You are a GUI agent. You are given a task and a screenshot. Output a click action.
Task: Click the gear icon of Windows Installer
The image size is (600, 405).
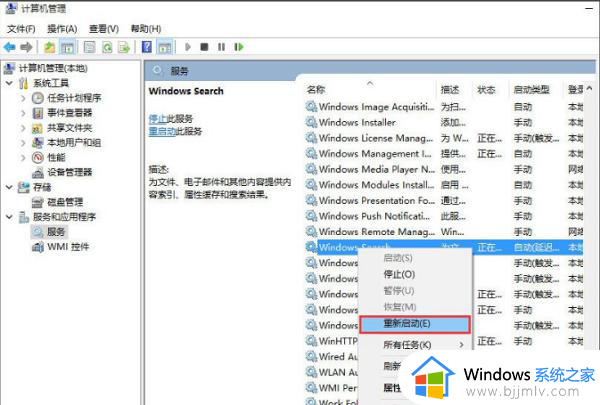(x=311, y=122)
